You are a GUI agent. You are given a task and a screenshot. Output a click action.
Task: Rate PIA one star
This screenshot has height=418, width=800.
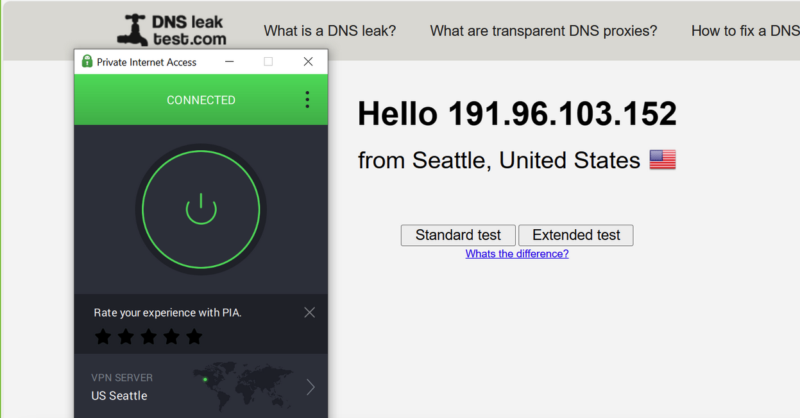pos(103,337)
